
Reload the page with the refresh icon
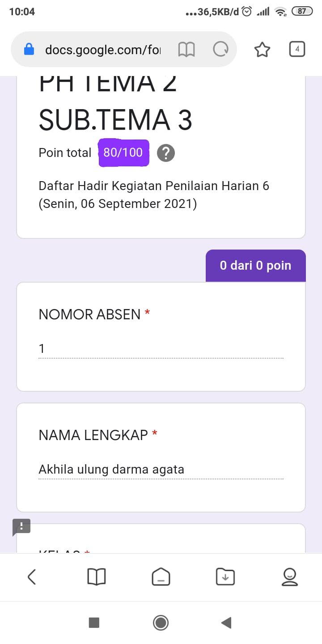point(220,50)
